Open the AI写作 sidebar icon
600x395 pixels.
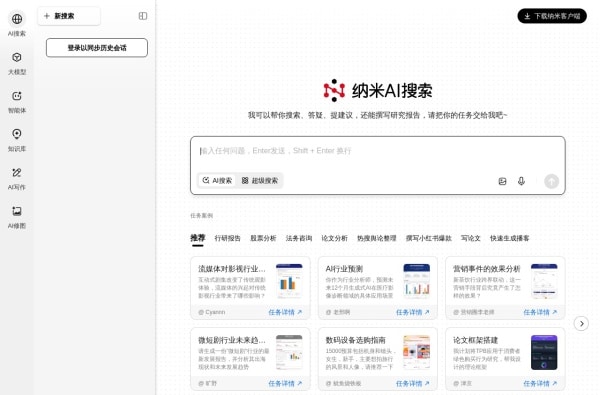[17, 173]
